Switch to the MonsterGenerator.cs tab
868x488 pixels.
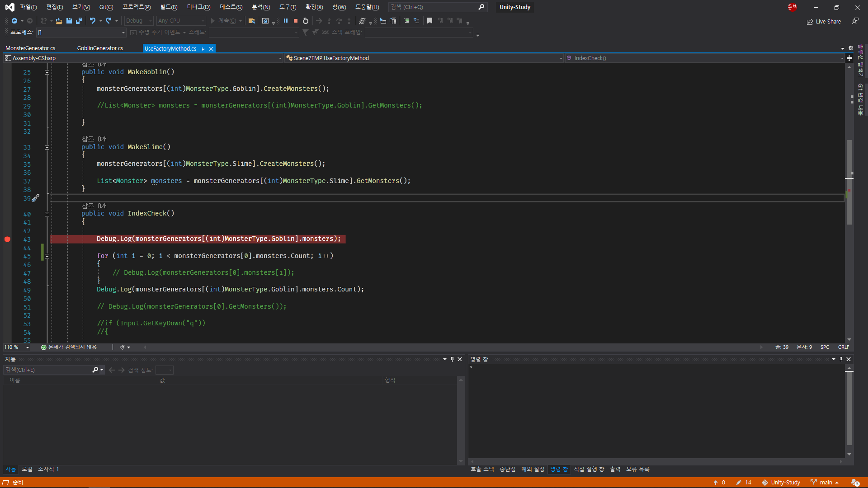pyautogui.click(x=30, y=48)
